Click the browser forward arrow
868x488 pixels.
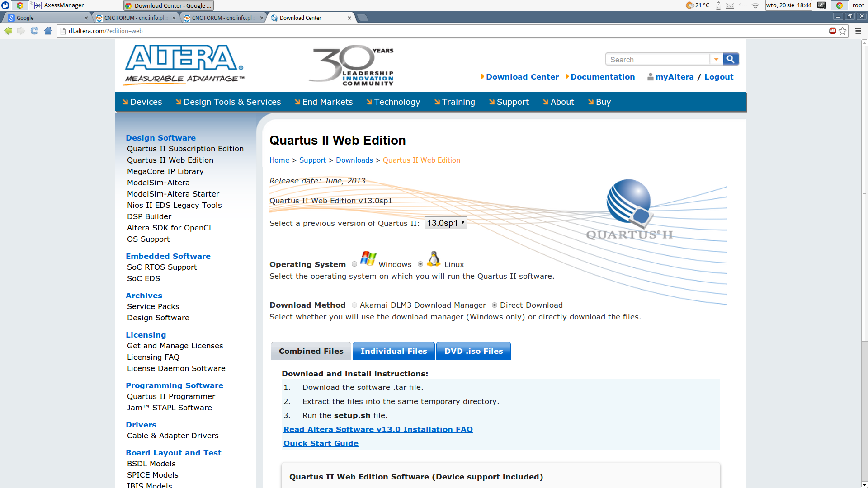click(x=21, y=31)
